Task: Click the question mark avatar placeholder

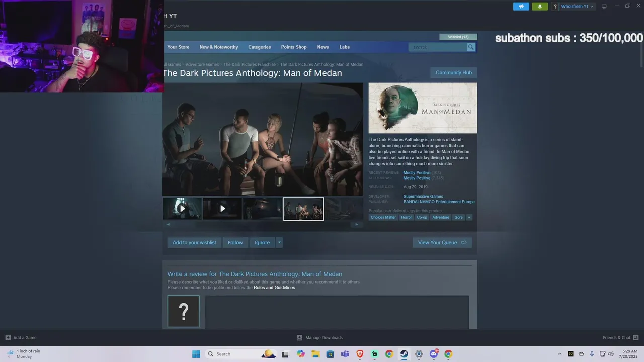Action: click(x=183, y=311)
